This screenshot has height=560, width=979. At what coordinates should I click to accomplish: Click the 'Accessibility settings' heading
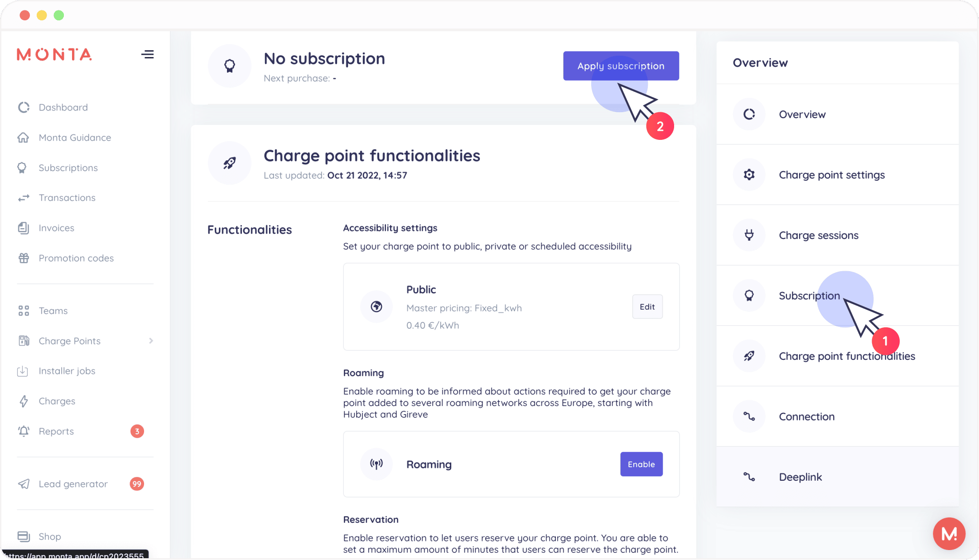[x=390, y=228]
